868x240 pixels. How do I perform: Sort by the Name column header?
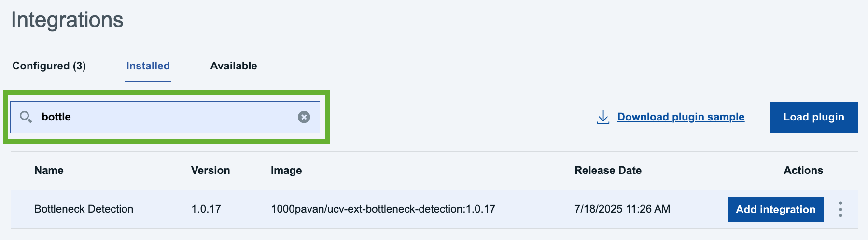click(x=49, y=171)
